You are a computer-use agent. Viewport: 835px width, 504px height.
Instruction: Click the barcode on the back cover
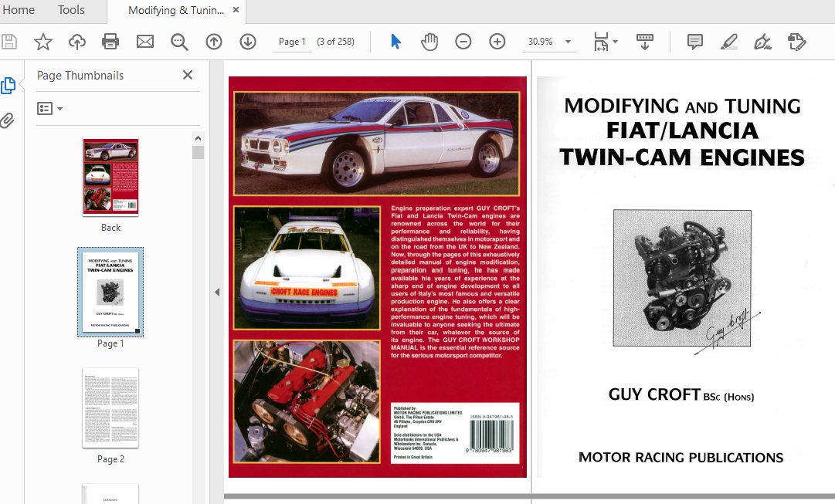(x=491, y=435)
